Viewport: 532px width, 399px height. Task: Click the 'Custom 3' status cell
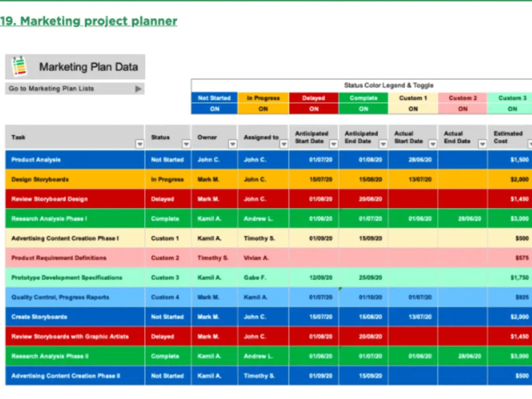[x=168, y=278]
